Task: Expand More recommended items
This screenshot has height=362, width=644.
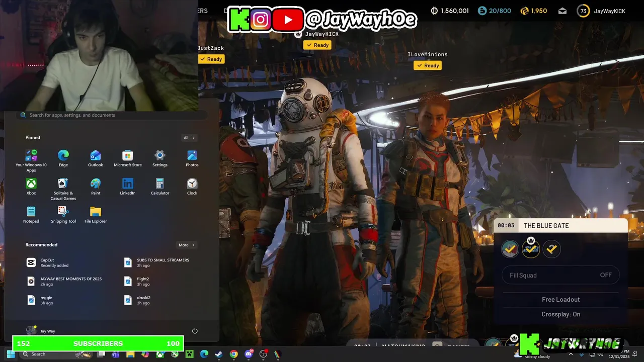Action: point(187,245)
